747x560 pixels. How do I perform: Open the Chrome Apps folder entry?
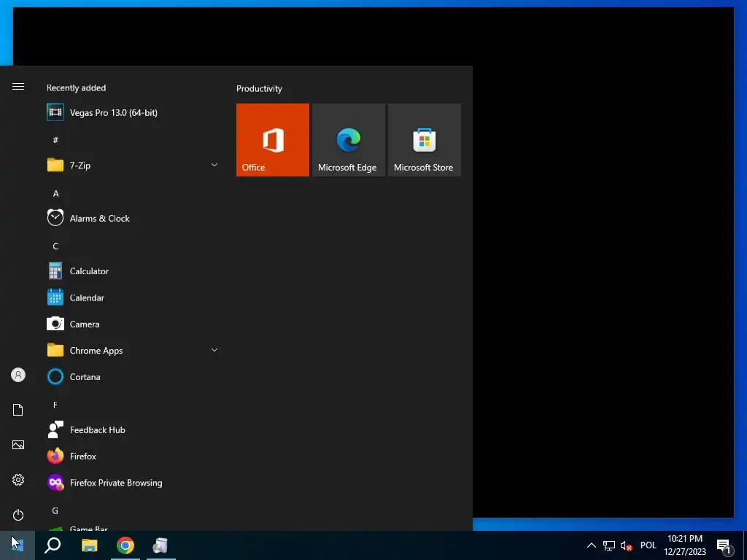[133, 351]
